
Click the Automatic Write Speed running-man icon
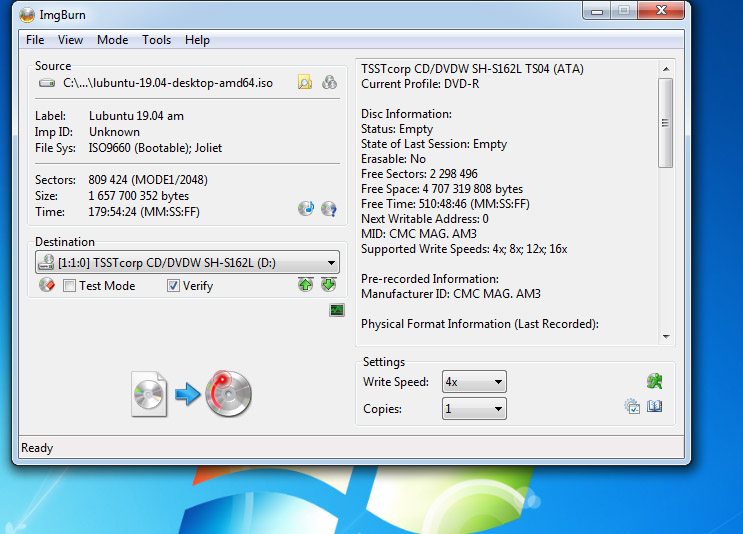(654, 381)
